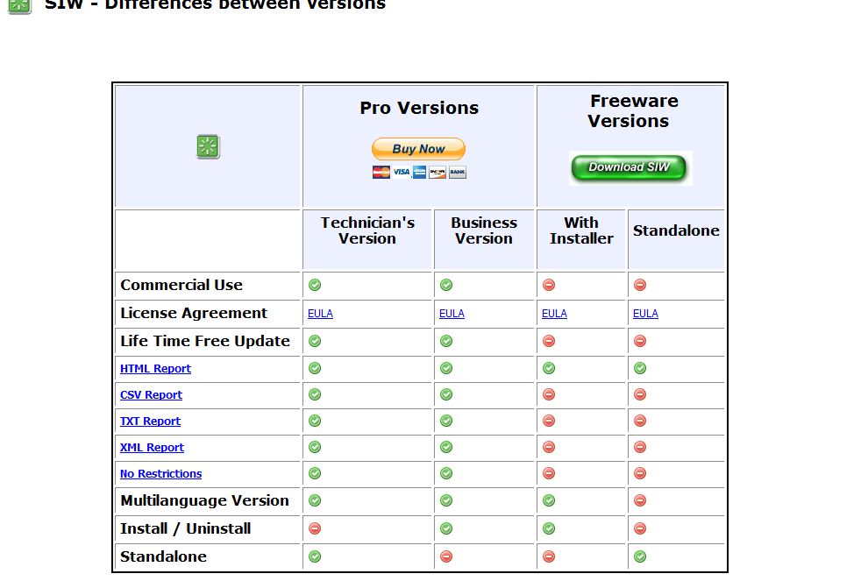
Task: Click the Buy Now PayPal button
Action: pyautogui.click(x=418, y=149)
